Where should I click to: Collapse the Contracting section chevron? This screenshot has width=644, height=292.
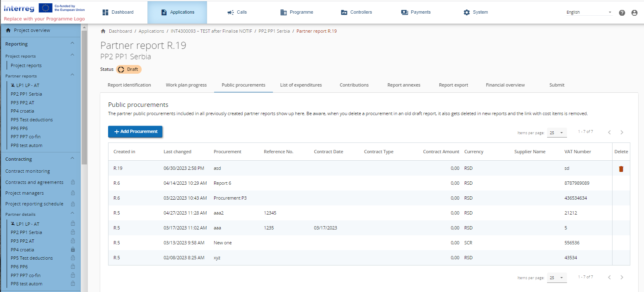click(x=72, y=159)
